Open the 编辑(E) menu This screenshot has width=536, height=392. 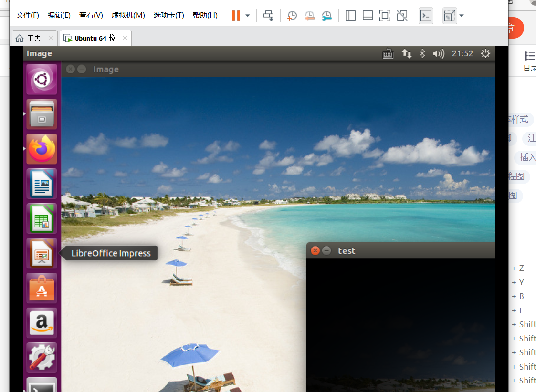pyautogui.click(x=59, y=15)
